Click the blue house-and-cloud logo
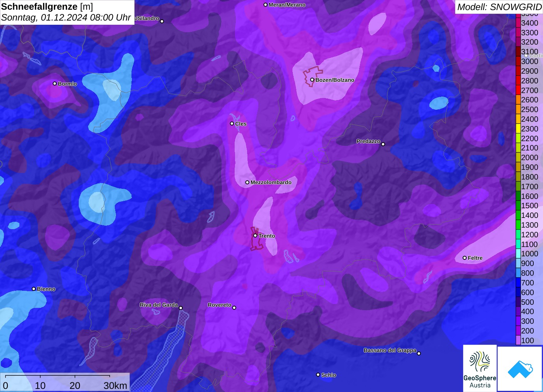The height and width of the screenshot is (392, 543). 520,369
